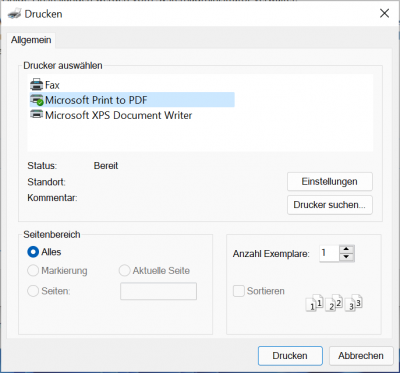Viewport: 400px width, 373px height.
Task: Close the Drucken dialog window
Action: (384, 13)
